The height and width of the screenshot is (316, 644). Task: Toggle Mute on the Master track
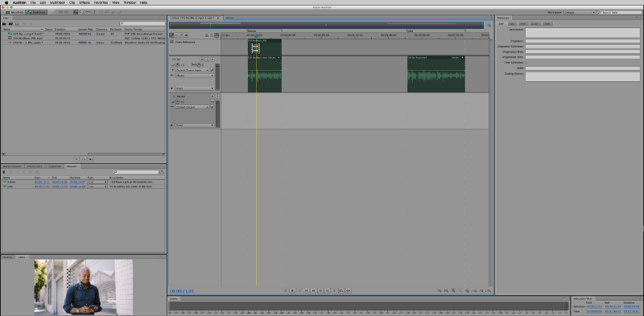(x=213, y=96)
